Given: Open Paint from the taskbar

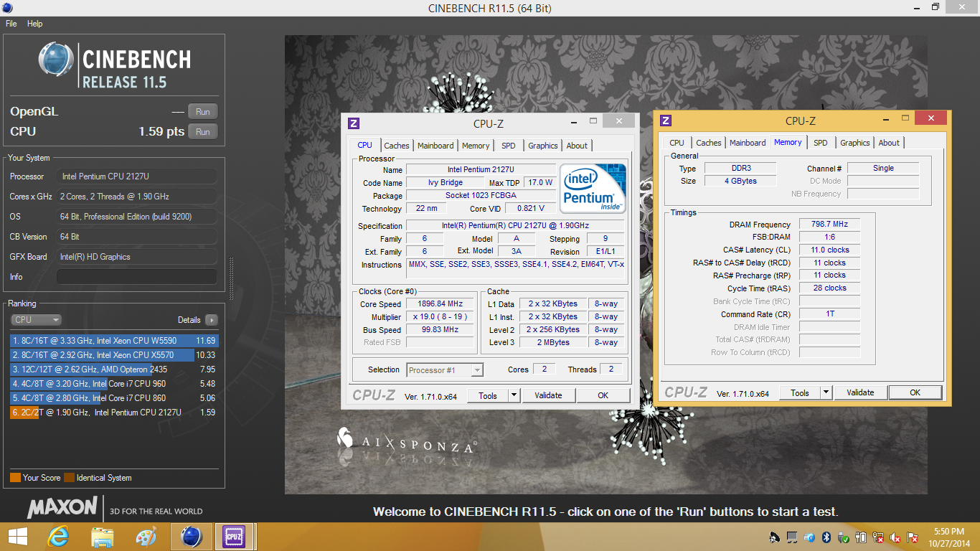Looking at the screenshot, I should [x=146, y=537].
